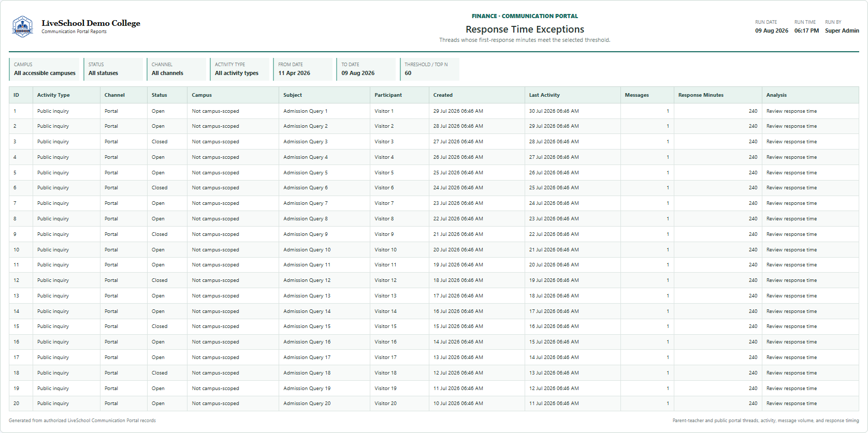Click the Finance Communication Portal heading
Screen dimensions: 868x433
coord(525,16)
